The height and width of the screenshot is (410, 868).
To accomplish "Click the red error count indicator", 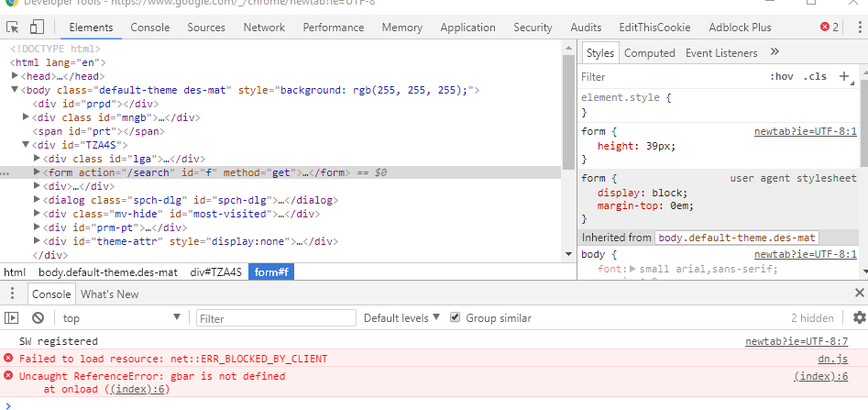I will pyautogui.click(x=830, y=28).
